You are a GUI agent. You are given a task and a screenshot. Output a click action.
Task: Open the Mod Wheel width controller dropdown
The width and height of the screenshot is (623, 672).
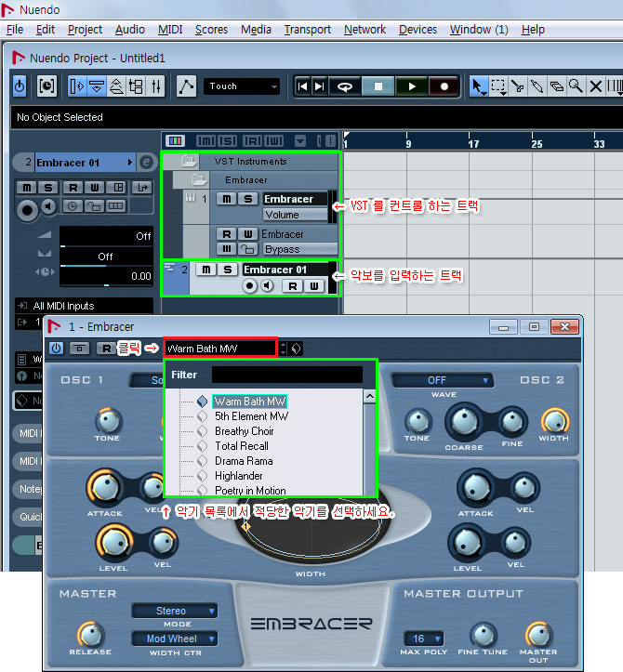click(175, 639)
